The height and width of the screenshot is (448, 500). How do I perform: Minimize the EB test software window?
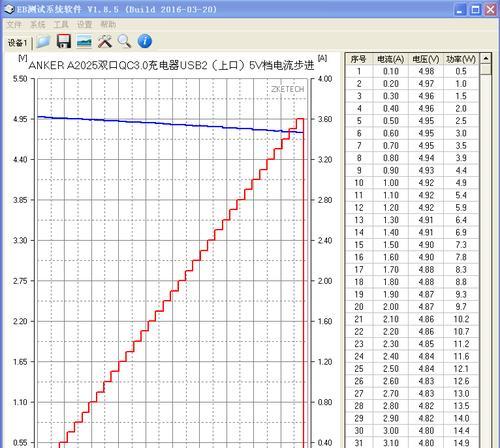coord(460,10)
